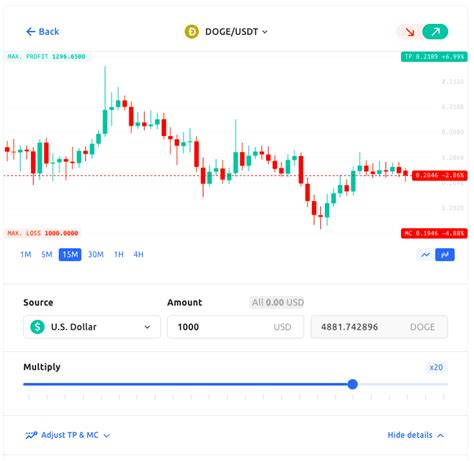Choose the 30M timeframe
The image size is (474, 461).
(96, 255)
